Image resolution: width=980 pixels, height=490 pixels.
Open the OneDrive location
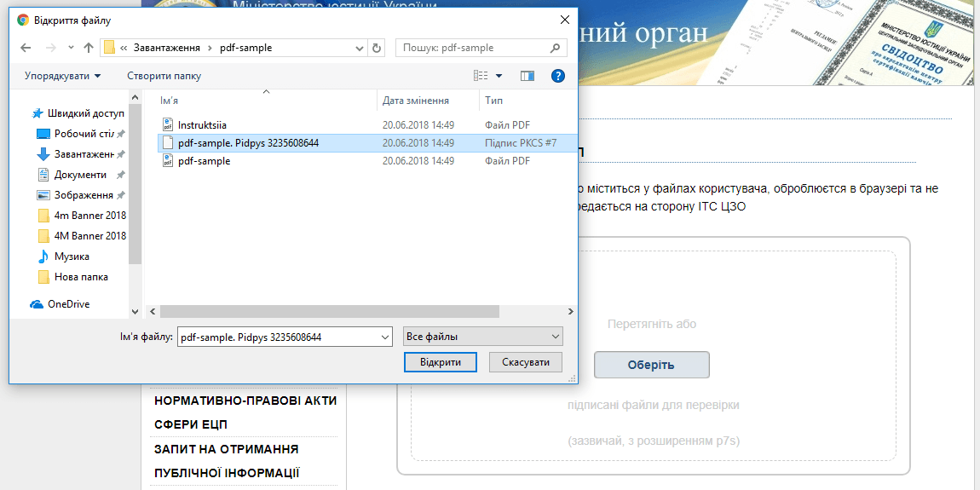point(68,304)
